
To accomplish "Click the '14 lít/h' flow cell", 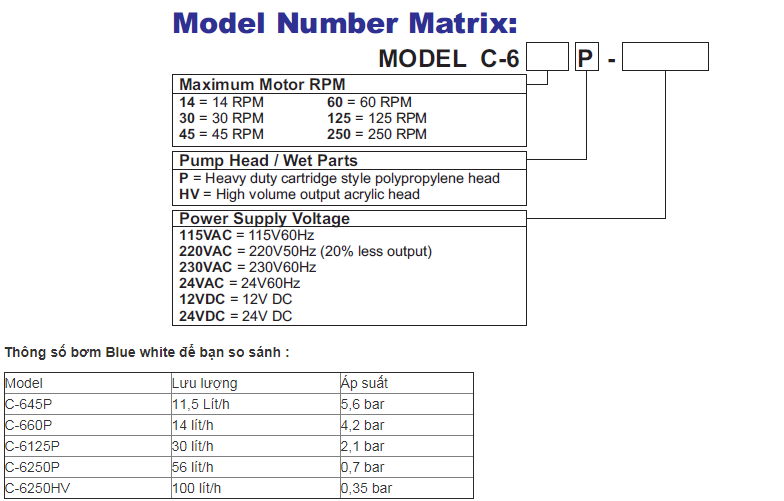I will tap(256, 425).
